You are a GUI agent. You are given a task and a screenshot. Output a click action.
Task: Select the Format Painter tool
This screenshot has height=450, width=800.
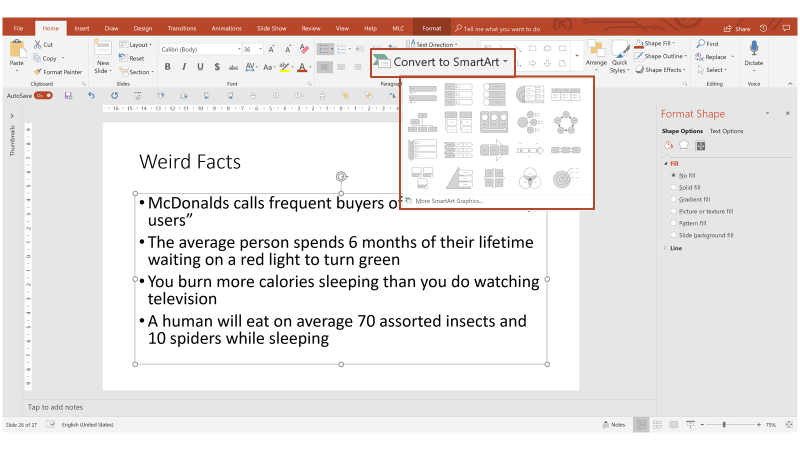(58, 72)
